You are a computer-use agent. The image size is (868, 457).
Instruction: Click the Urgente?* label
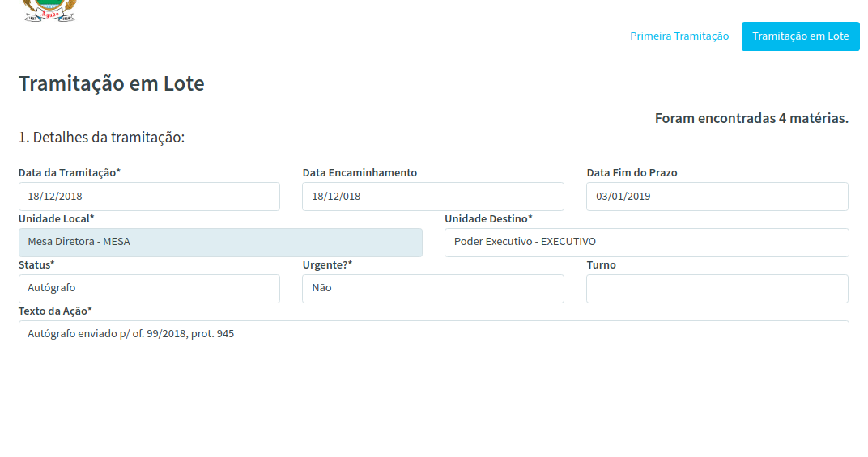(327, 264)
